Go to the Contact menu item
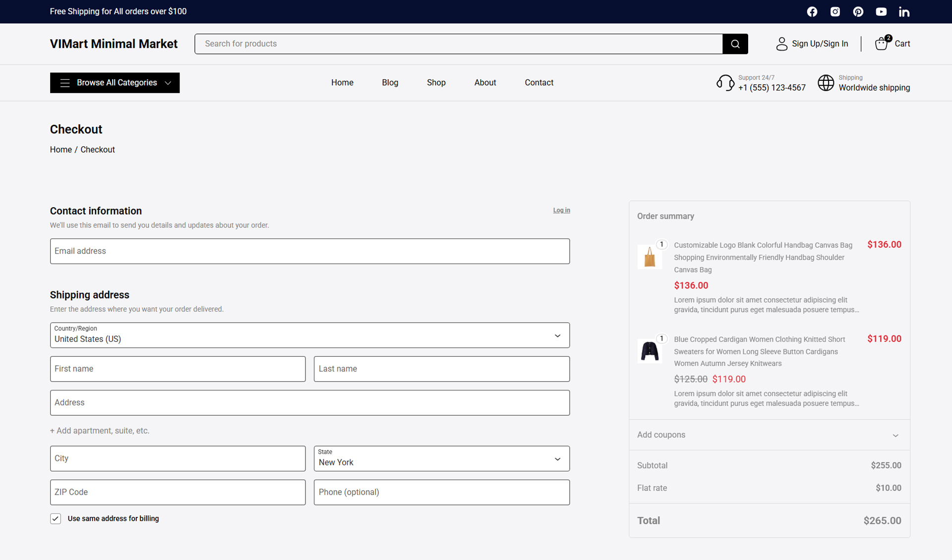Image resolution: width=952 pixels, height=560 pixels. tap(539, 82)
